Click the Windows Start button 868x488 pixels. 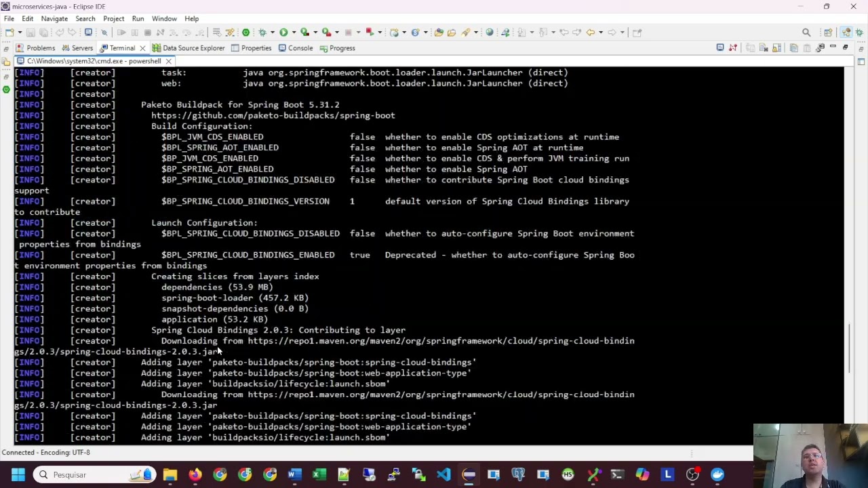pos(18,474)
